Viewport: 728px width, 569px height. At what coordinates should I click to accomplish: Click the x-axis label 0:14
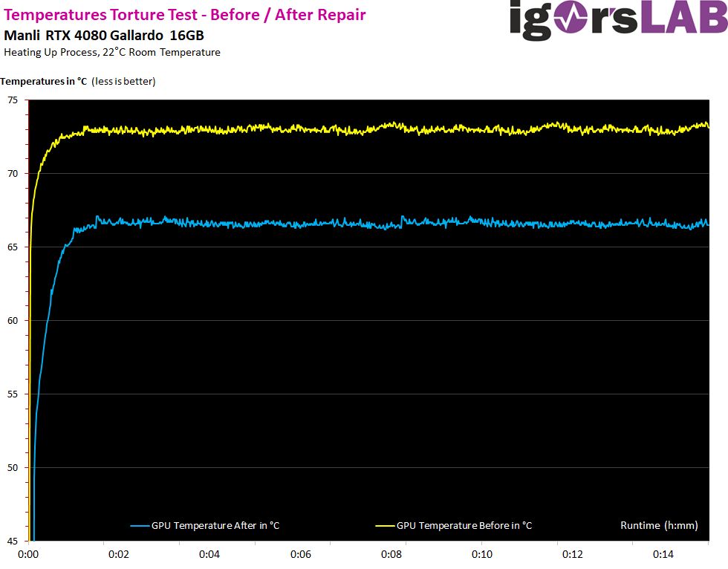click(x=663, y=554)
